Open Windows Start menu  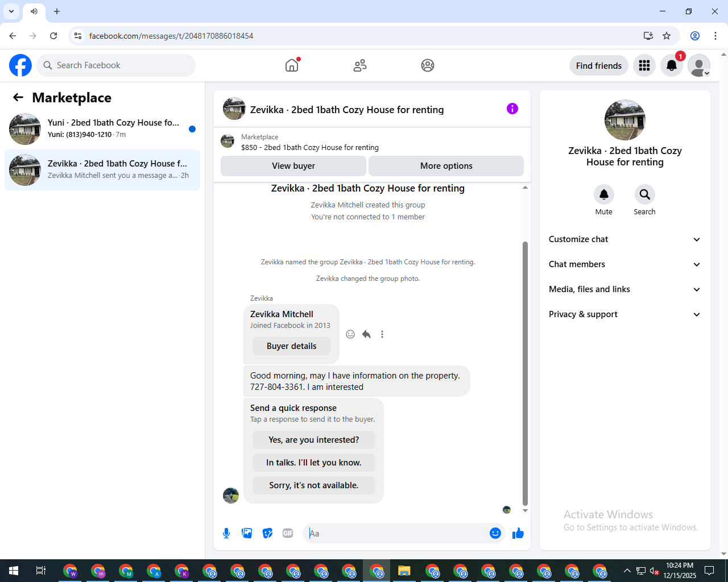pos(14,571)
